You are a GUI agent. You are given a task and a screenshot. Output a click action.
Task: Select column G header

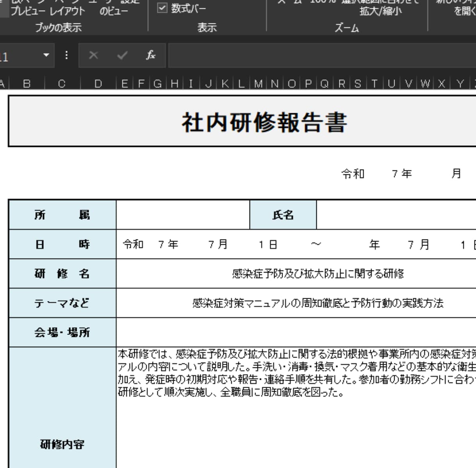click(158, 83)
